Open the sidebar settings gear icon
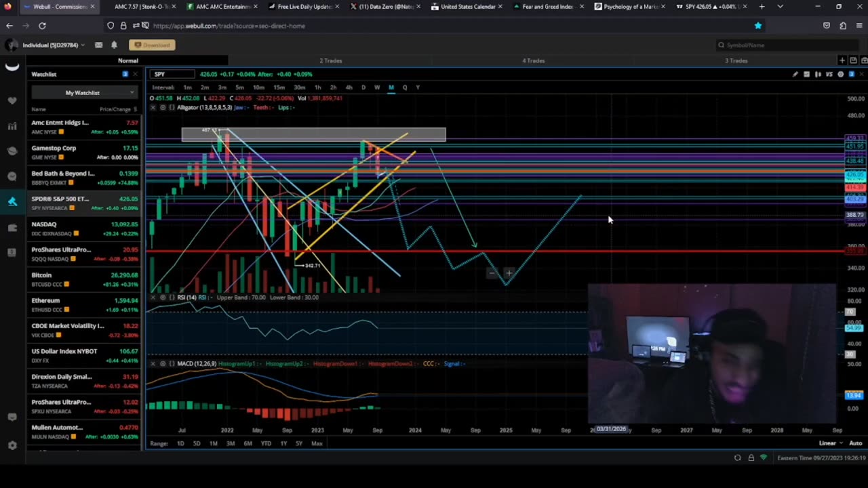 coord(12,445)
